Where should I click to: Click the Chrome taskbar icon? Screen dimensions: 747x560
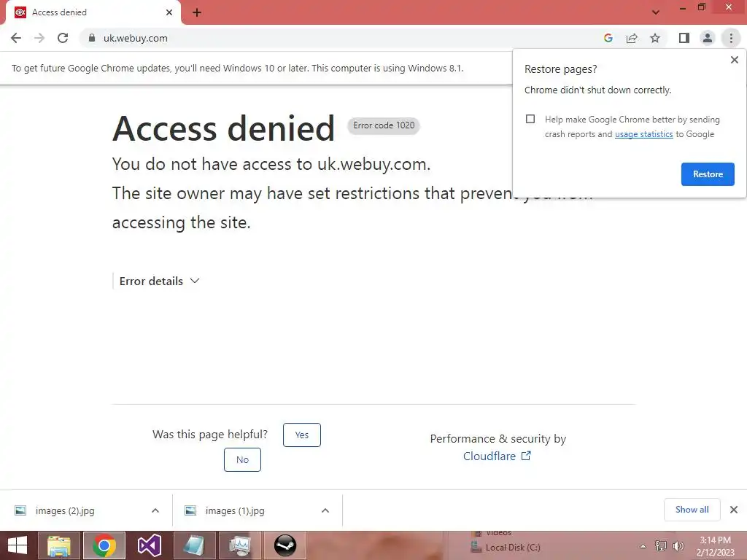tap(104, 545)
